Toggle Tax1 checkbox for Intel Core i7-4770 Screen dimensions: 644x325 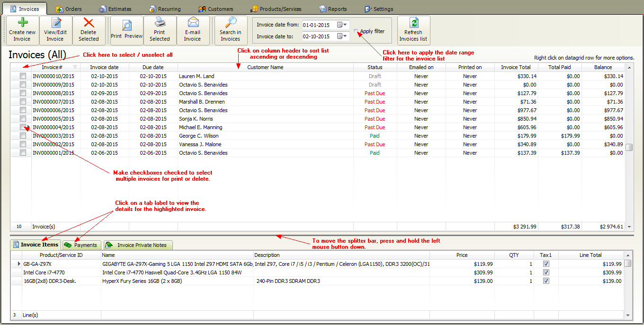point(546,272)
